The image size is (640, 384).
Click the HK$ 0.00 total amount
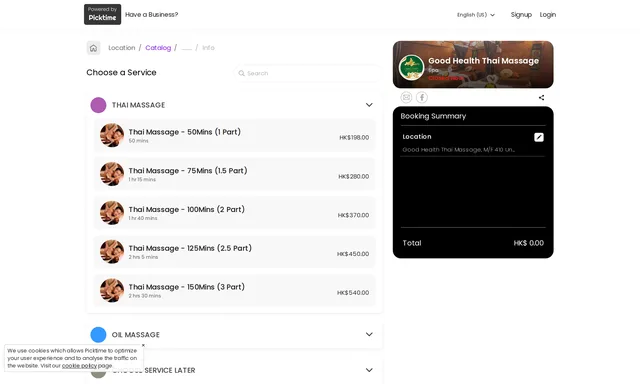[529, 243]
